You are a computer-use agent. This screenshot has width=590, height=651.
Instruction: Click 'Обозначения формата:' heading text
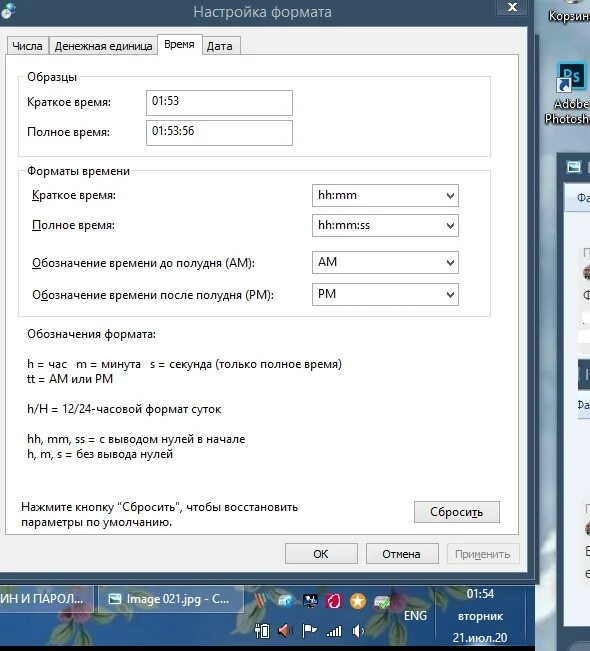[x=92, y=334]
